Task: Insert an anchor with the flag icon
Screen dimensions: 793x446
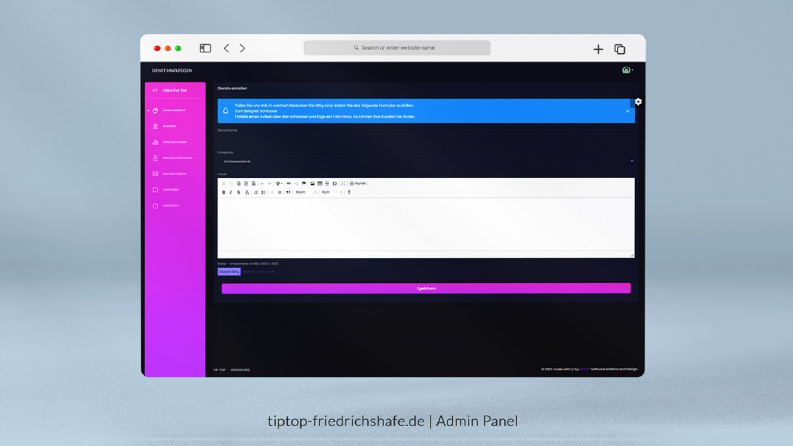Action: pyautogui.click(x=304, y=184)
